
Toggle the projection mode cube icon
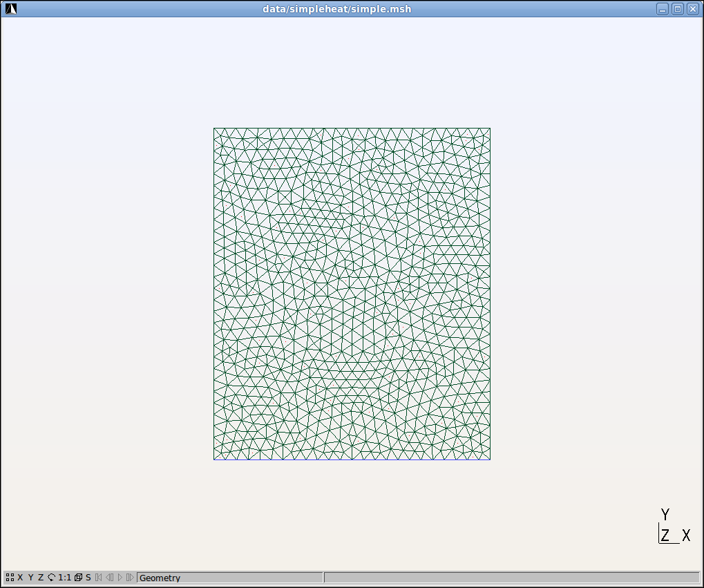coord(78,578)
